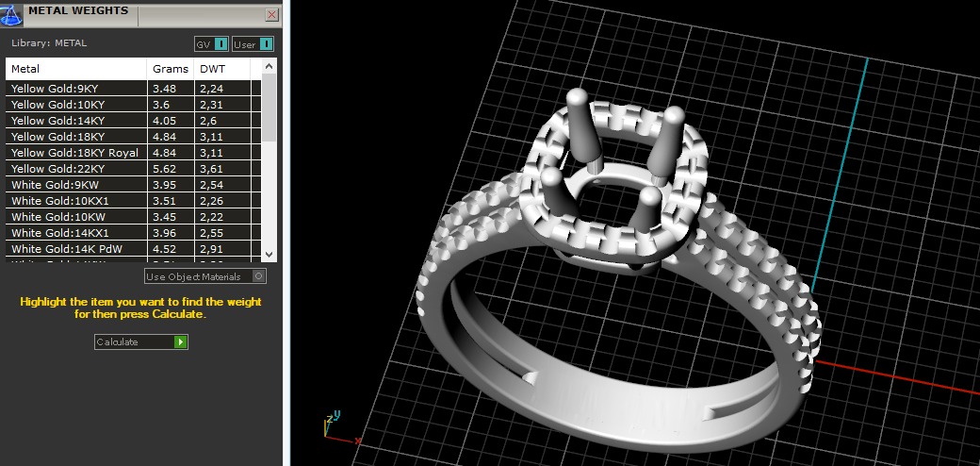Select the Yellow Gold:18KY row
This screenshot has width=980, height=466.
point(133,137)
